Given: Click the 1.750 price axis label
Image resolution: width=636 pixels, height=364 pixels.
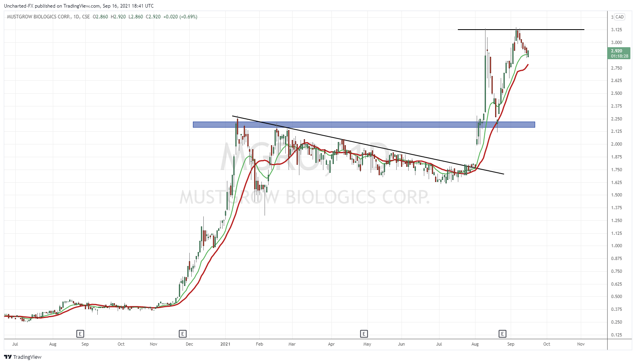Looking at the screenshot, I should coord(616,170).
